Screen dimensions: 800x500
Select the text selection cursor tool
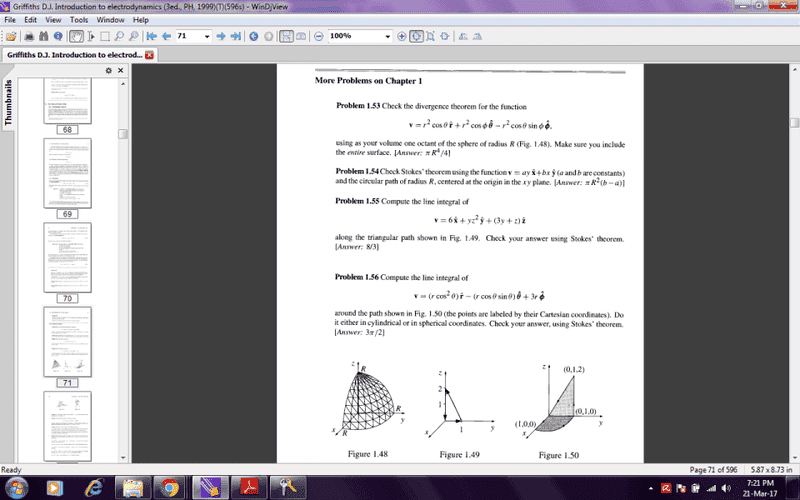[x=91, y=36]
